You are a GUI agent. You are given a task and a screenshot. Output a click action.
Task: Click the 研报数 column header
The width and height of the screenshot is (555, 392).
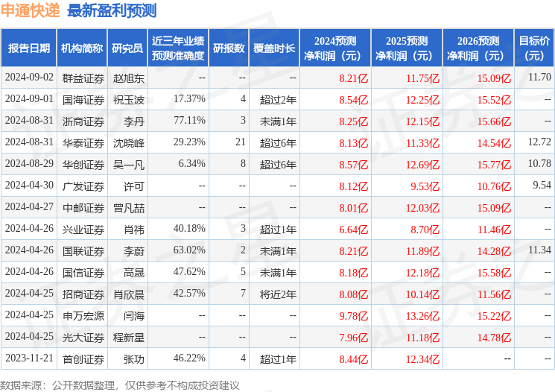coord(229,48)
